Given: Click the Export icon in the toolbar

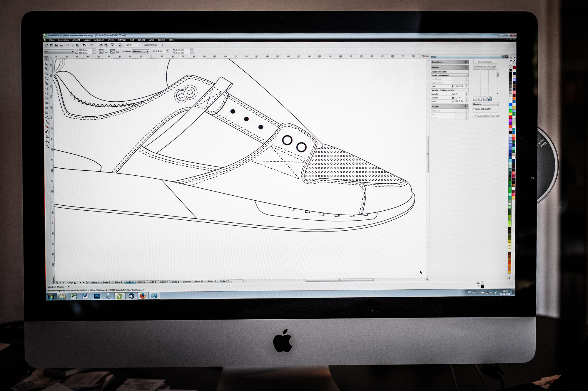Looking at the screenshot, I should 106,45.
